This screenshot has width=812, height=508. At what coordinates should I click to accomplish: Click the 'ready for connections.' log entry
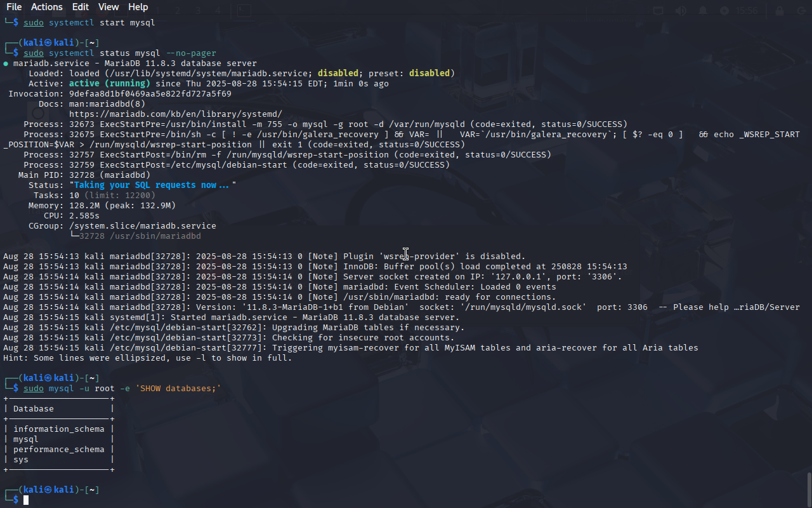(450, 297)
